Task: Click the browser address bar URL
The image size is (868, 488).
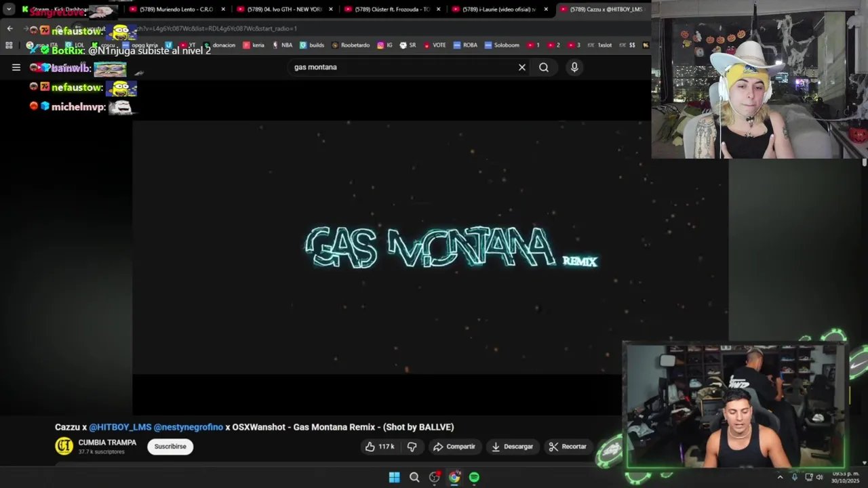Action: 217,28
